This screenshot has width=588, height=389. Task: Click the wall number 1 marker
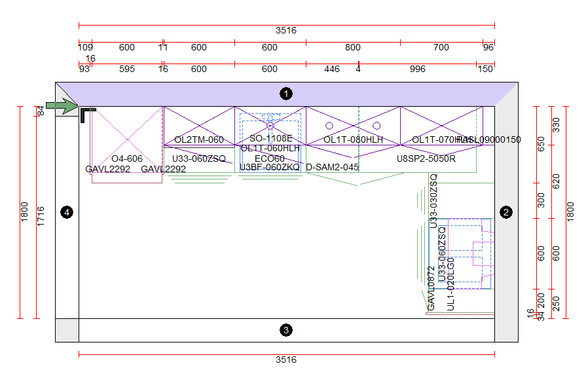(x=285, y=94)
